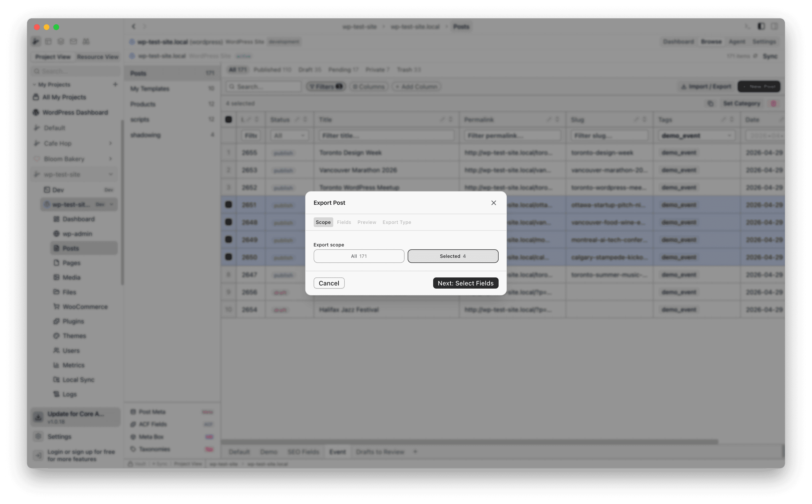Click the Themes palette icon
This screenshot has width=812, height=504.
[56, 336]
